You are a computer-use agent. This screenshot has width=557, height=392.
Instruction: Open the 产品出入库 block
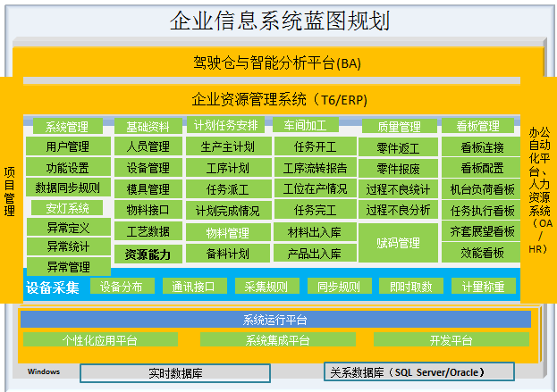[315, 253]
